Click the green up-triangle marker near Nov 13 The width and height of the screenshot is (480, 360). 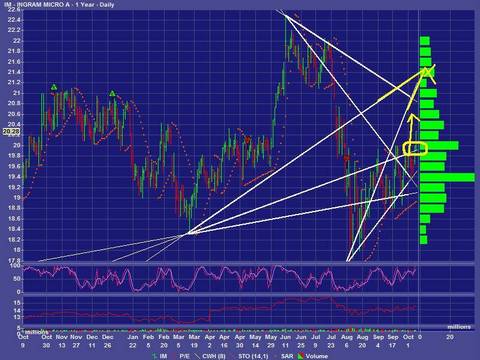point(54,87)
